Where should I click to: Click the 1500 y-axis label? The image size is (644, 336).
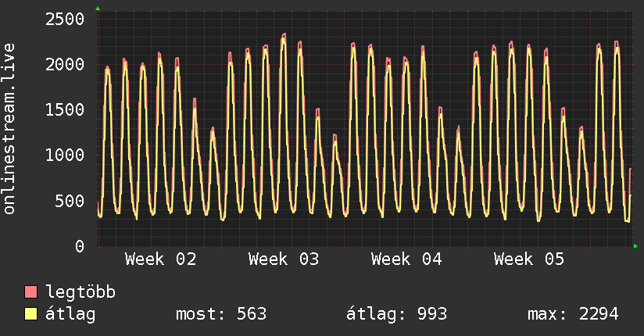click(64, 110)
